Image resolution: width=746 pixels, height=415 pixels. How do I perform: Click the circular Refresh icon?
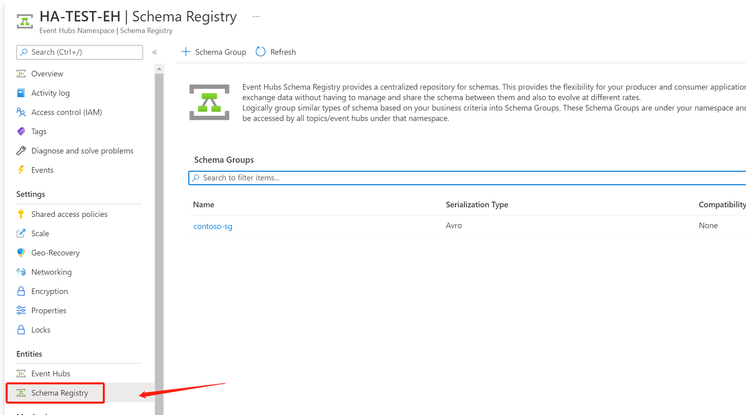tap(260, 51)
